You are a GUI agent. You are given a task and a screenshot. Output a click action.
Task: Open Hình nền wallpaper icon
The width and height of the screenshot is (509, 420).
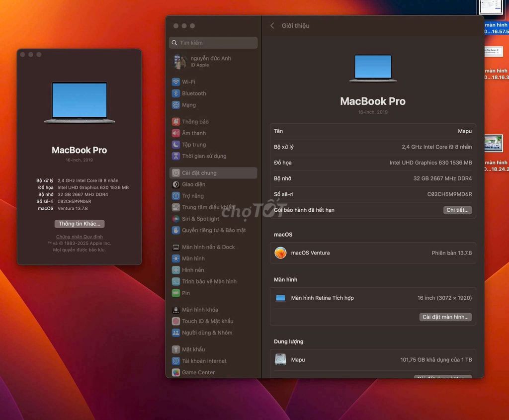(x=175, y=270)
